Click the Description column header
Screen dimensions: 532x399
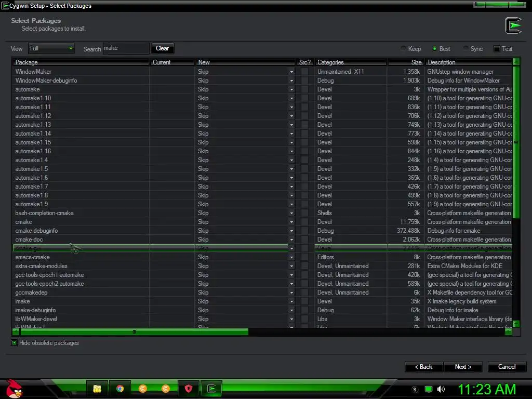click(469, 62)
